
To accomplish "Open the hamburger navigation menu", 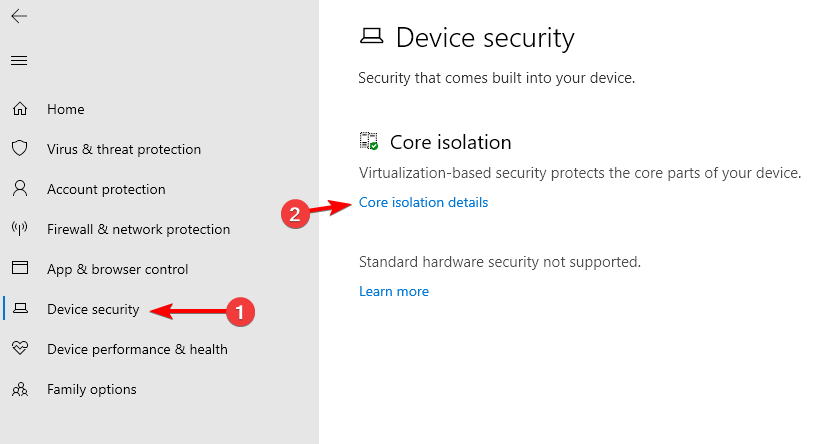I will tap(19, 61).
